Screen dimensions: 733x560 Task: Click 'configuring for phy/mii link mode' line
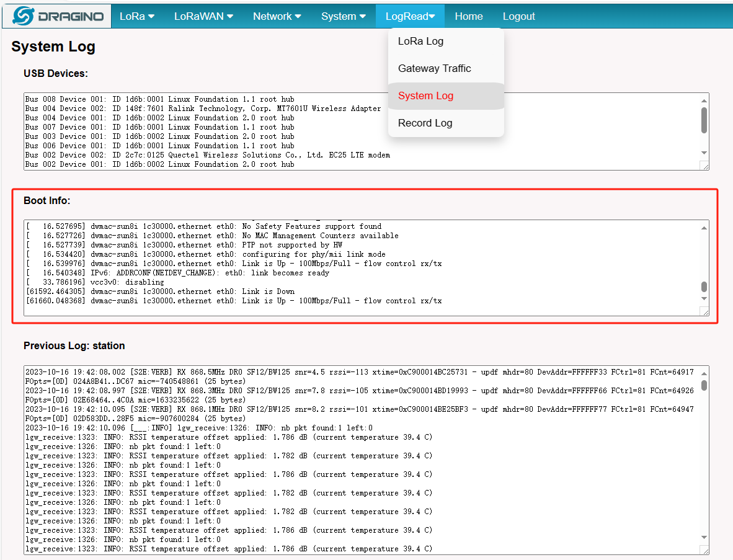[206, 254]
